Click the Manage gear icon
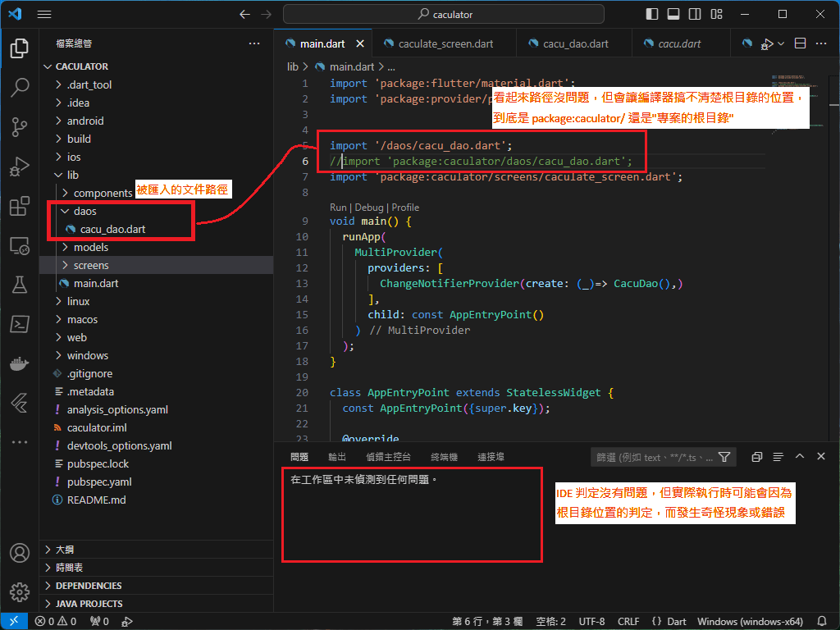 point(20,591)
